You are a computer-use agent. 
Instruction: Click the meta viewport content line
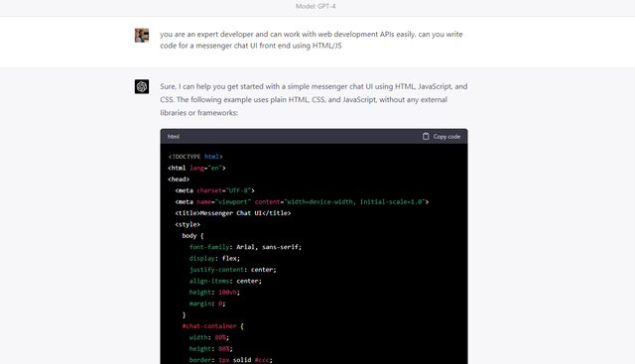302,201
